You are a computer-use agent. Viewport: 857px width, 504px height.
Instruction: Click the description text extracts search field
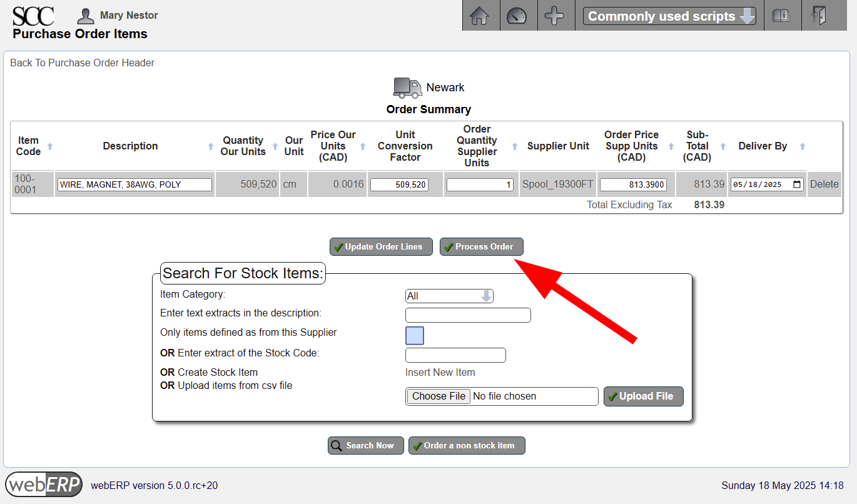[468, 315]
